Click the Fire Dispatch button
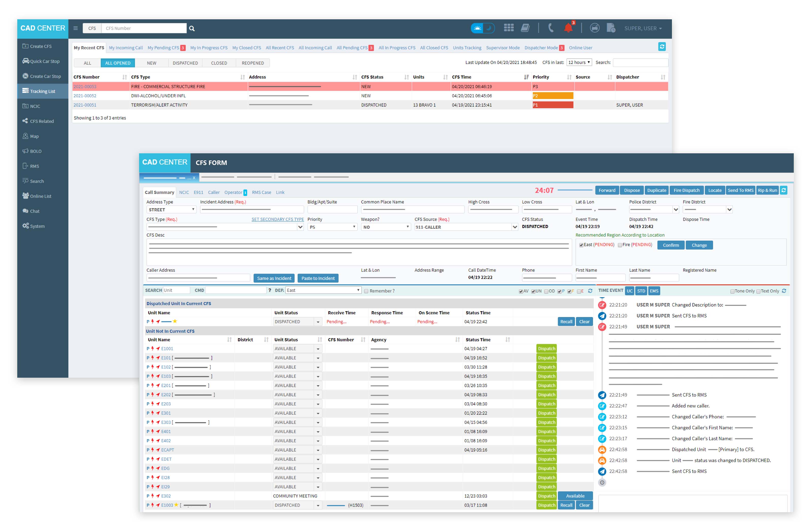812x531 pixels. pos(686,190)
